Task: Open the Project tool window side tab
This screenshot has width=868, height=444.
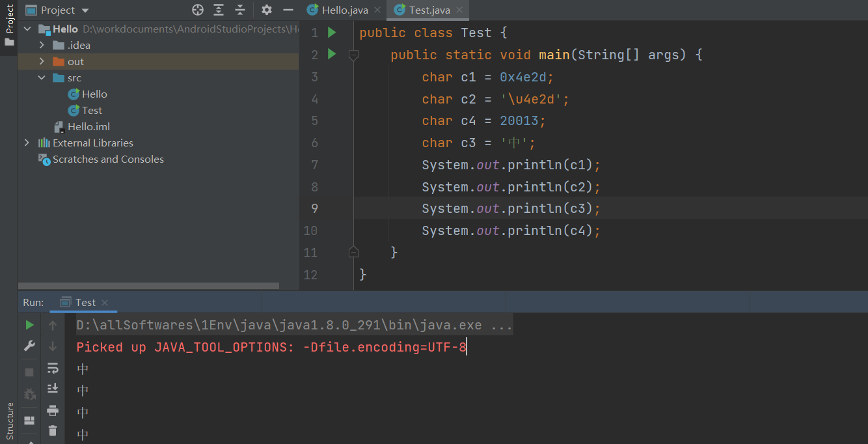Action: [9, 25]
